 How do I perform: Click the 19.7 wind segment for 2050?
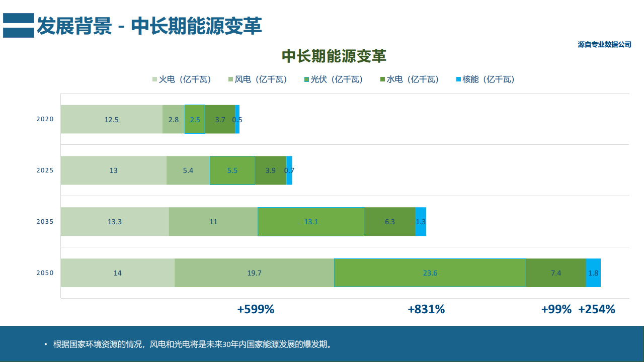pos(255,273)
